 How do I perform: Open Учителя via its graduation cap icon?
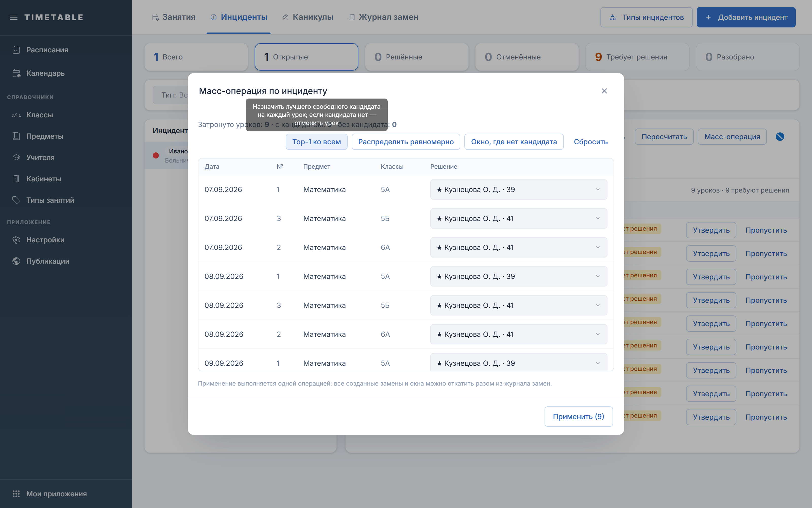click(x=16, y=157)
